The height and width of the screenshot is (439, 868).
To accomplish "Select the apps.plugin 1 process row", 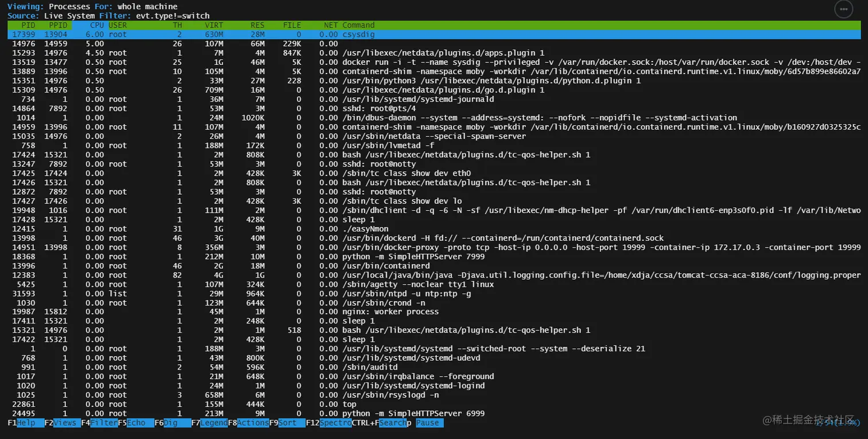I will coord(434,53).
